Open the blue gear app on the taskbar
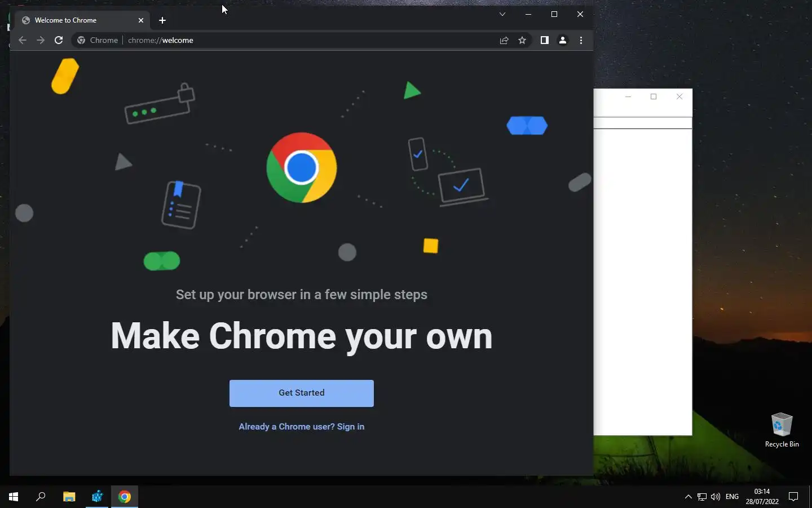The image size is (812, 508). click(97, 497)
